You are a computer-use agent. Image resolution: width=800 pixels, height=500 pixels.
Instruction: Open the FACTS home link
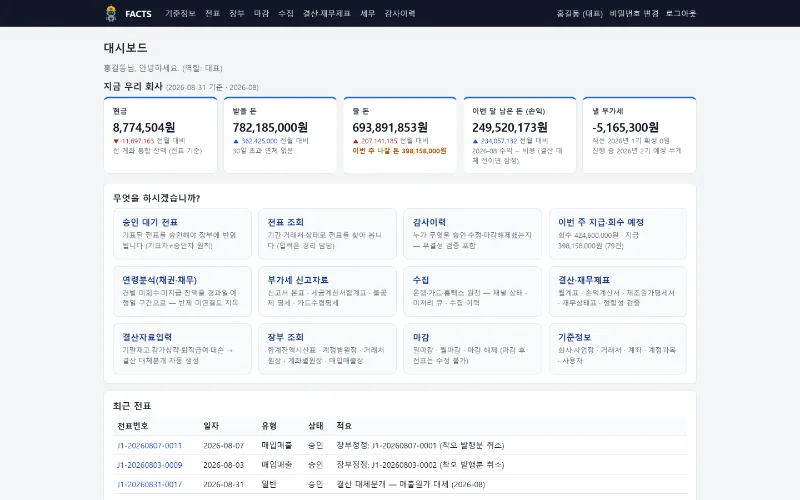(x=138, y=14)
